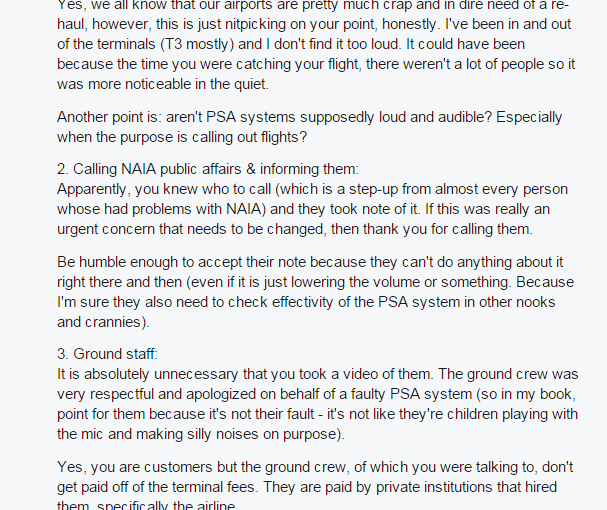Click the words 'nooks and crannies'

click(306, 312)
